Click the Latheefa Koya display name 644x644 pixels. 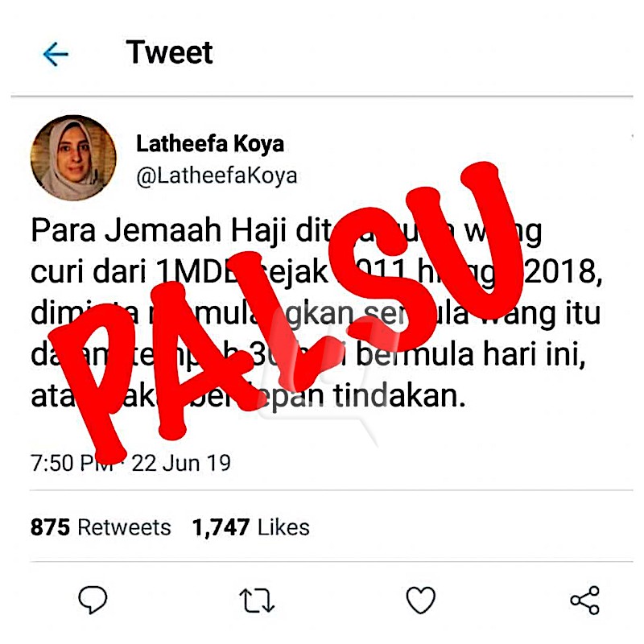click(210, 144)
